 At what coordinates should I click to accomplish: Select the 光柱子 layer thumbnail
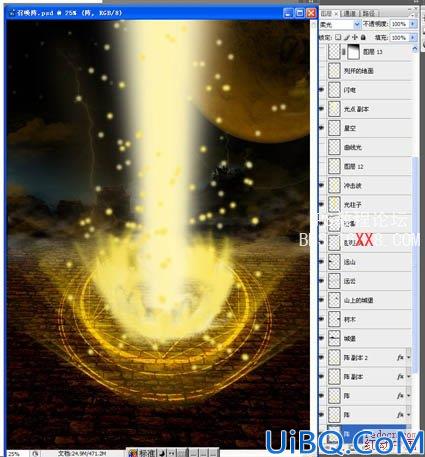[x=334, y=204]
